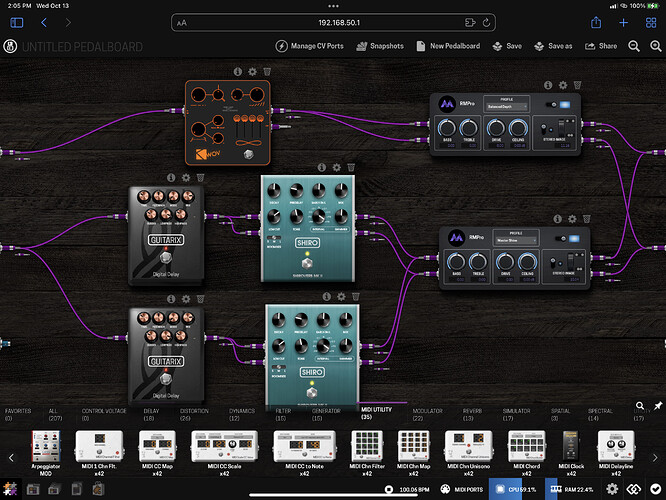Screen dimensions: 666x500
Task: Show next plugins with right arrow
Action: (655, 458)
